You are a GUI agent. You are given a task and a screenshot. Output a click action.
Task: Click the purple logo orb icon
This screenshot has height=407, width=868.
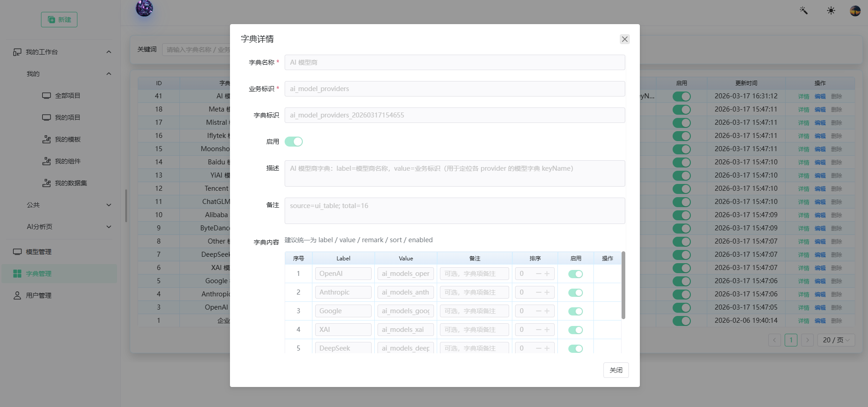pos(144,8)
